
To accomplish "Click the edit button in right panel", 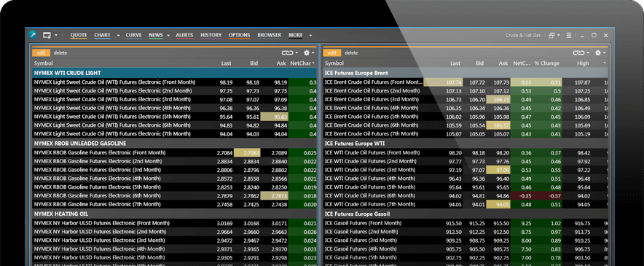I will (332, 52).
